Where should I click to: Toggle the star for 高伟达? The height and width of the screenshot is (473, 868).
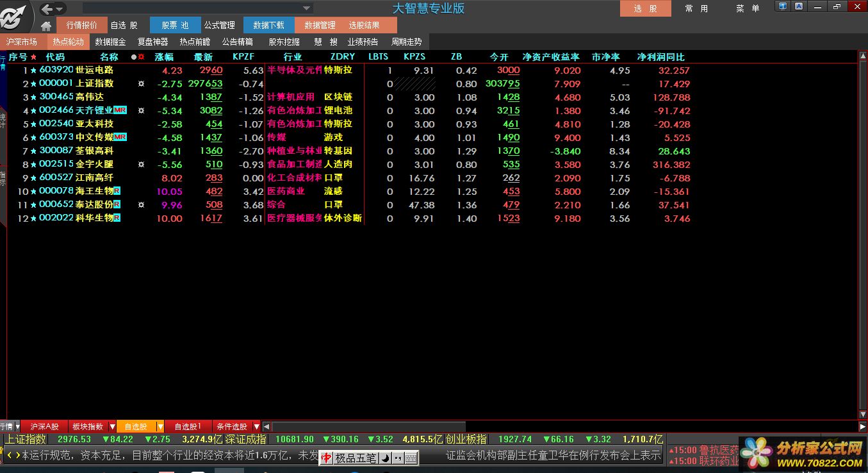pos(33,97)
